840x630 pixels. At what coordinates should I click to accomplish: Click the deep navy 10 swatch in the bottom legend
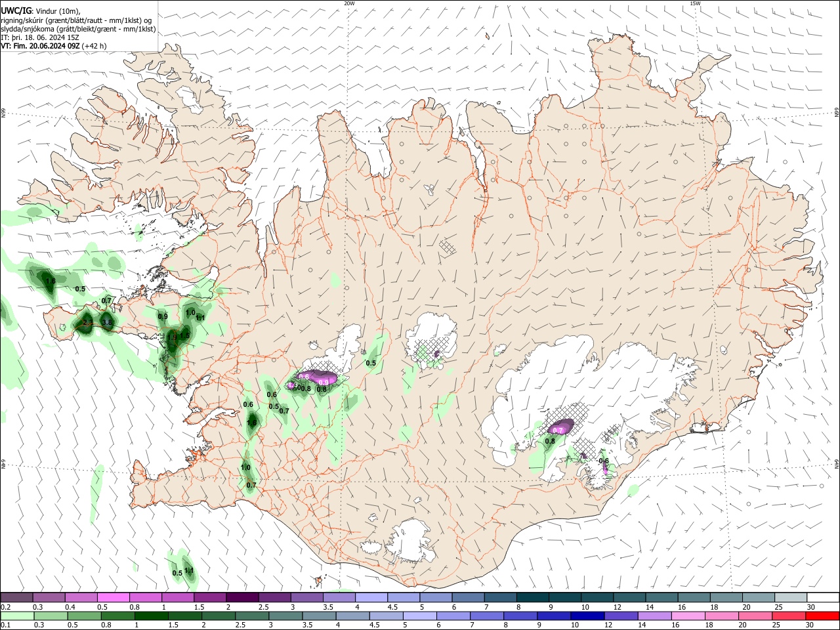tap(587, 616)
